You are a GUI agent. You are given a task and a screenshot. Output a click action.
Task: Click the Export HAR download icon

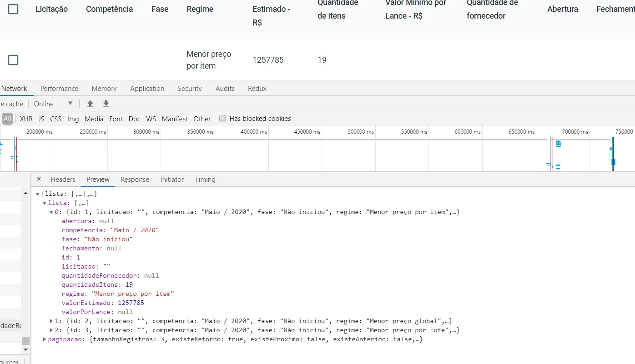pyautogui.click(x=106, y=104)
